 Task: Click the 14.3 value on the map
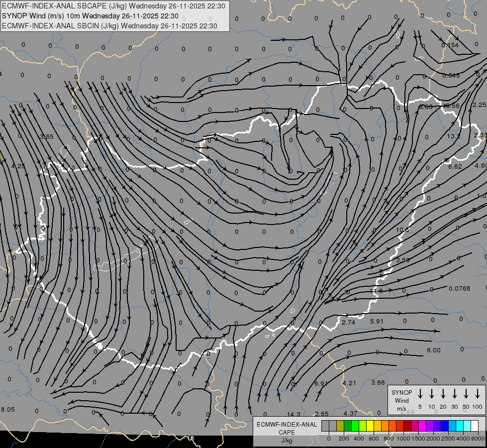tap(293, 414)
